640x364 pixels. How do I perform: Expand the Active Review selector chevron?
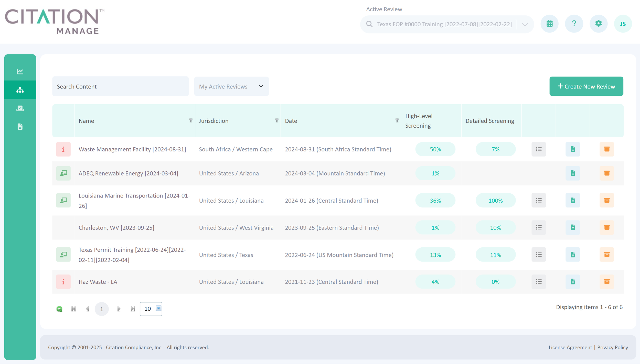[x=525, y=24]
